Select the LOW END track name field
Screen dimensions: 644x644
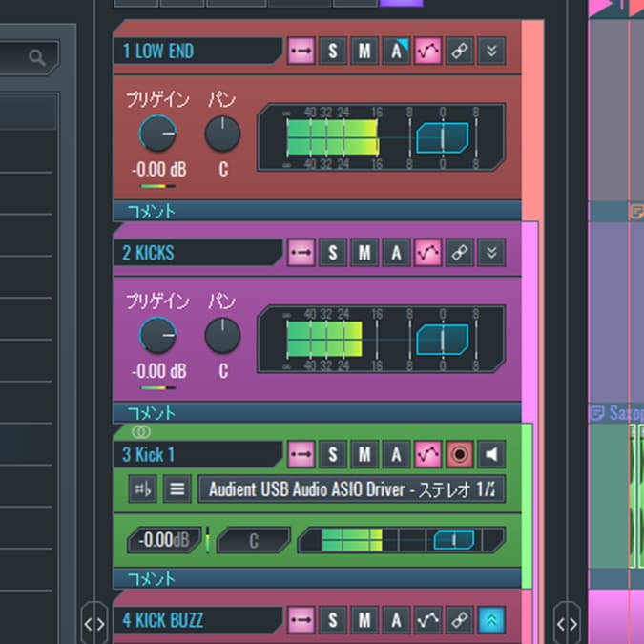coord(197,51)
